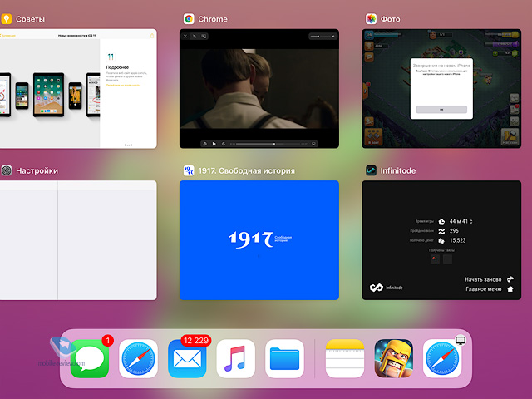Rewind 15 seconds in Chrome player
Screen dimensions: 532x399
[205, 144]
